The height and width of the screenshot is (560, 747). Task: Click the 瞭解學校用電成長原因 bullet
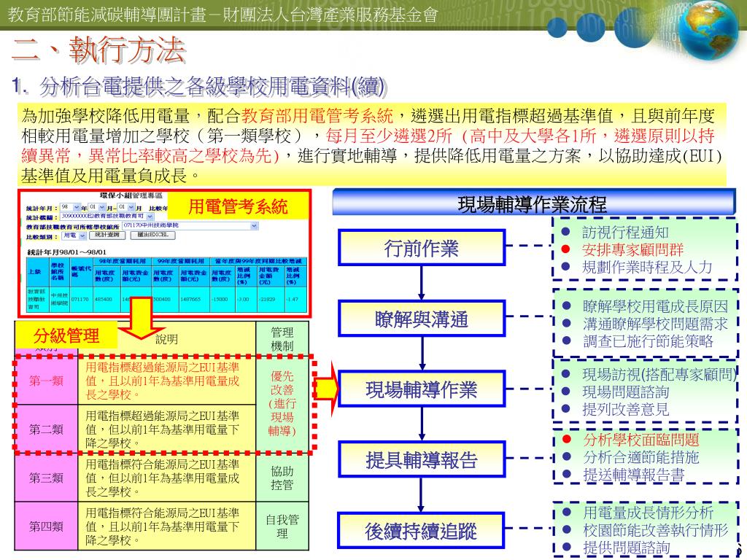(x=655, y=306)
